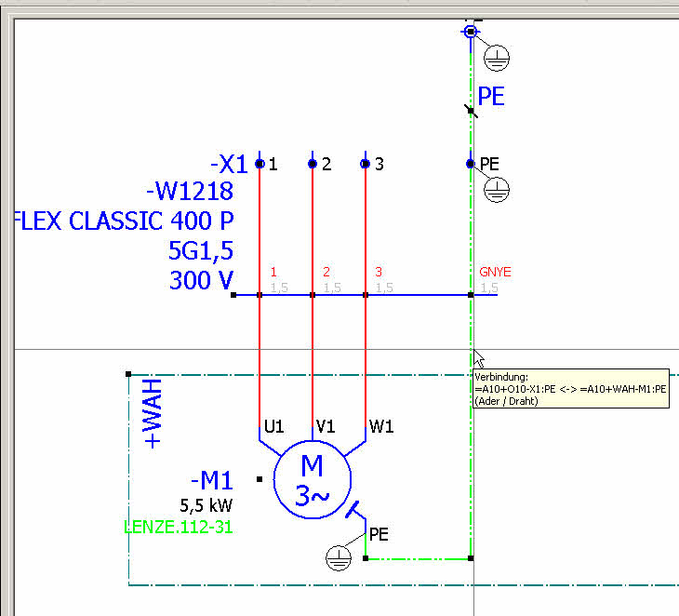Select the -X1 terminal strip label

point(229,165)
